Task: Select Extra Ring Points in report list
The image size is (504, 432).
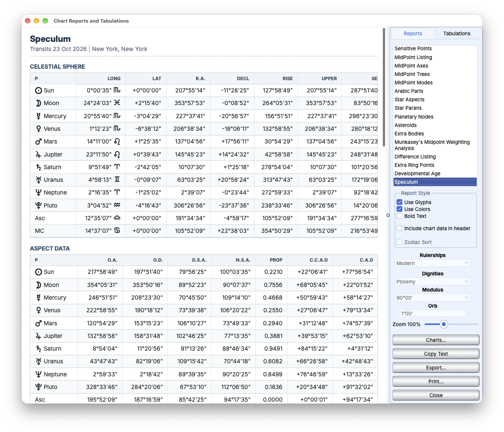Action: 435,165
